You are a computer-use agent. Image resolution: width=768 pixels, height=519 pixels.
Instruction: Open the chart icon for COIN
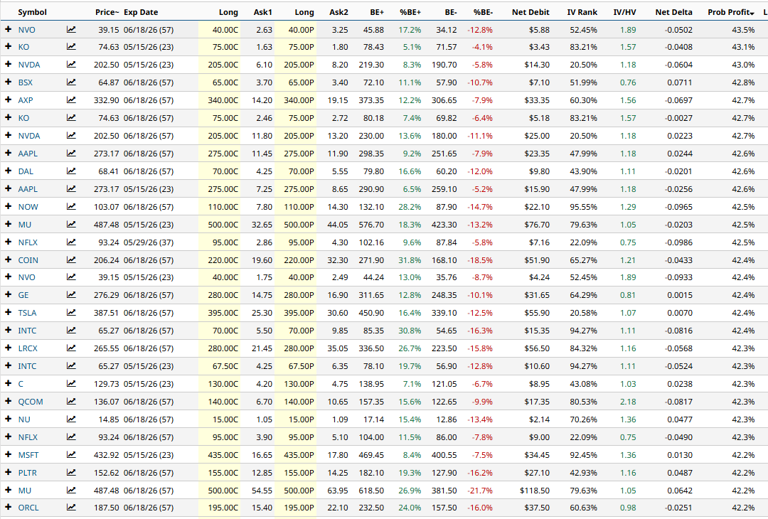[71, 260]
